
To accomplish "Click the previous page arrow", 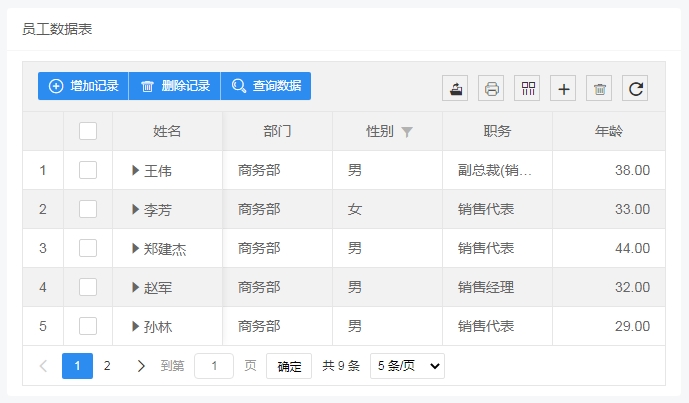I will coord(43,366).
